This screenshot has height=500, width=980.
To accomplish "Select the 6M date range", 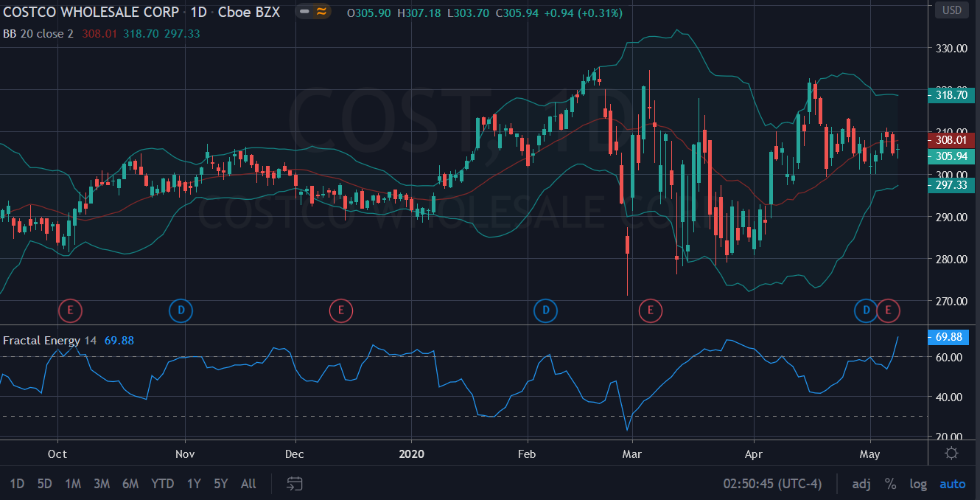I will (x=130, y=484).
